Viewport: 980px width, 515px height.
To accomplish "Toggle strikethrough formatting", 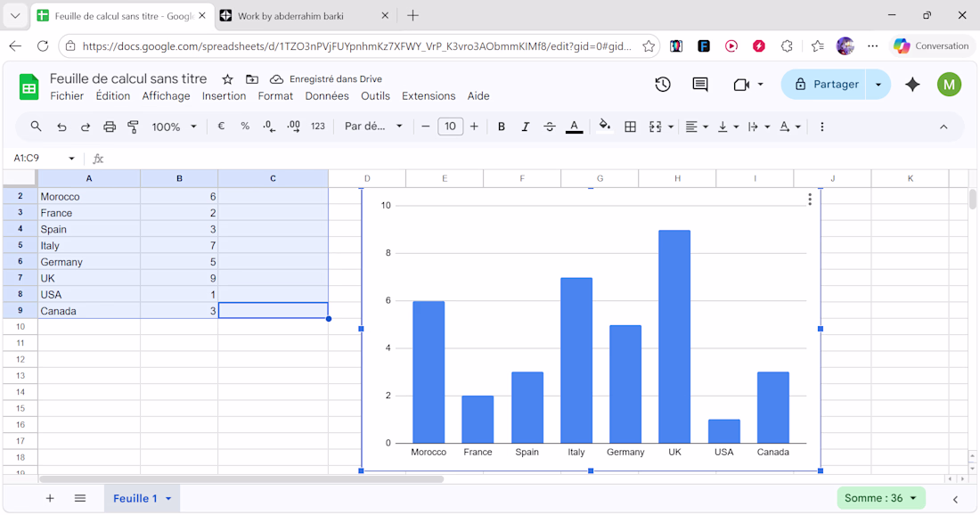I will (x=550, y=127).
